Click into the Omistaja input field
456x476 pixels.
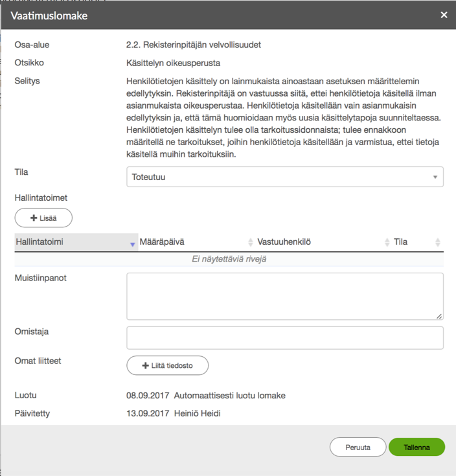click(x=284, y=337)
